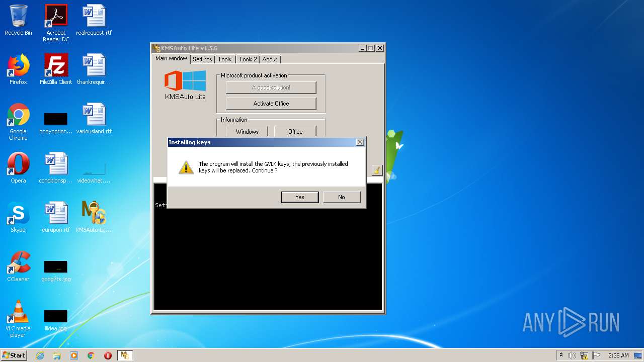644x362 pixels.
Task: Open Opera from taskbar
Action: [108, 355]
